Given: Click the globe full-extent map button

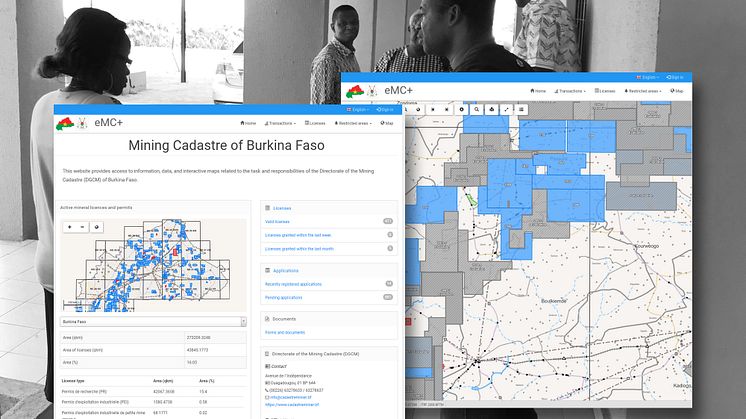Looking at the screenshot, I should 97,226.
